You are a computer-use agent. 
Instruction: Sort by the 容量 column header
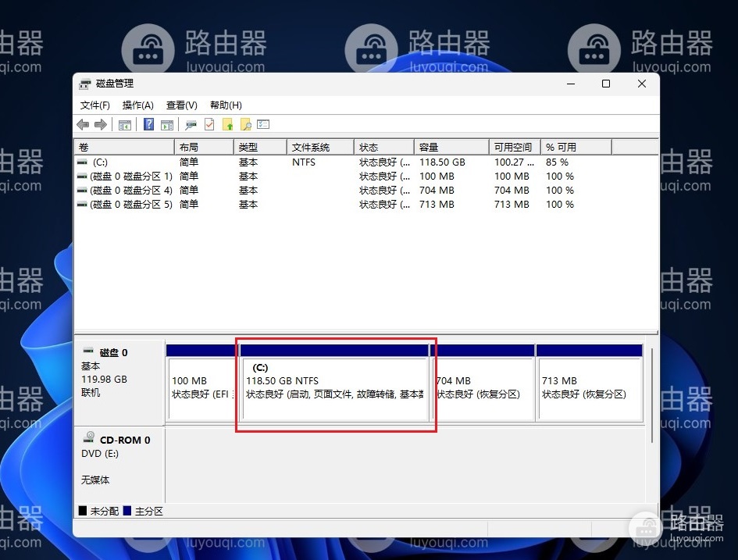coord(452,148)
